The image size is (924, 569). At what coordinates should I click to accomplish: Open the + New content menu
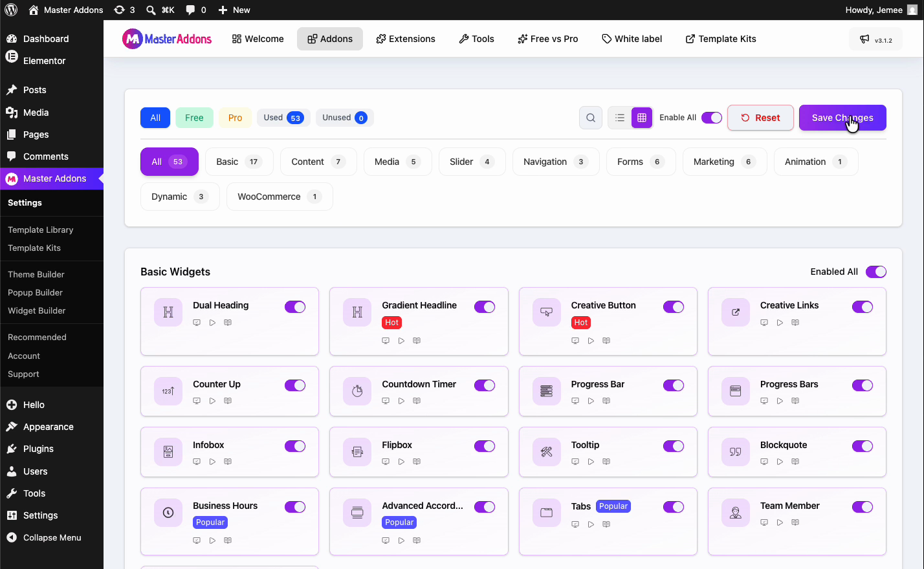point(234,10)
